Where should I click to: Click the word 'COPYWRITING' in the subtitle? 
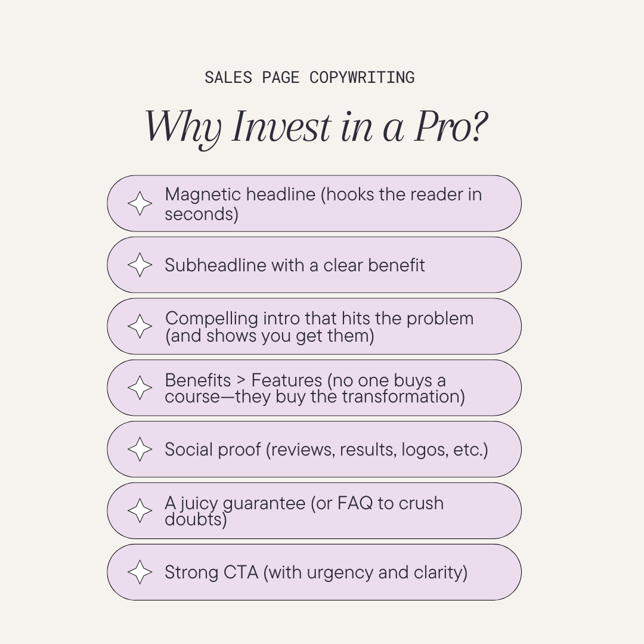pyautogui.click(x=362, y=78)
